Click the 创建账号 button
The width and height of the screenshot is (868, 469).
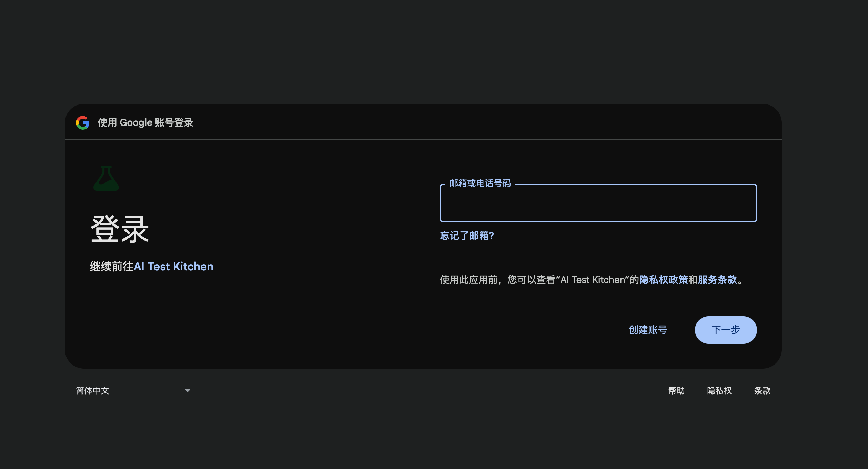(x=648, y=330)
